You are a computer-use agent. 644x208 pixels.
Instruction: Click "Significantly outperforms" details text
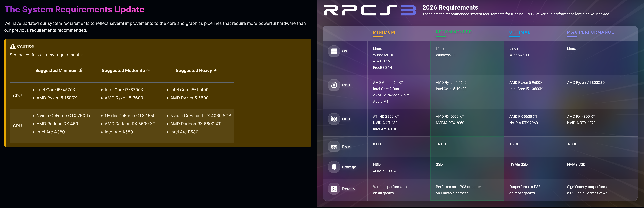pos(588,187)
